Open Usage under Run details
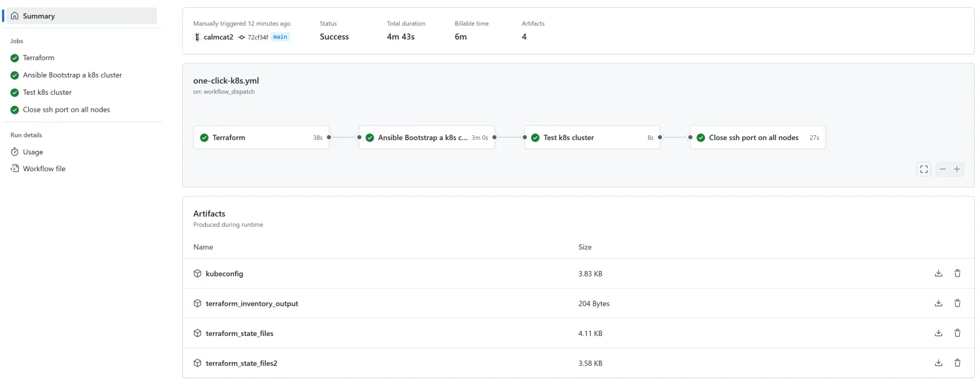The width and height of the screenshot is (980, 381). tap(33, 152)
